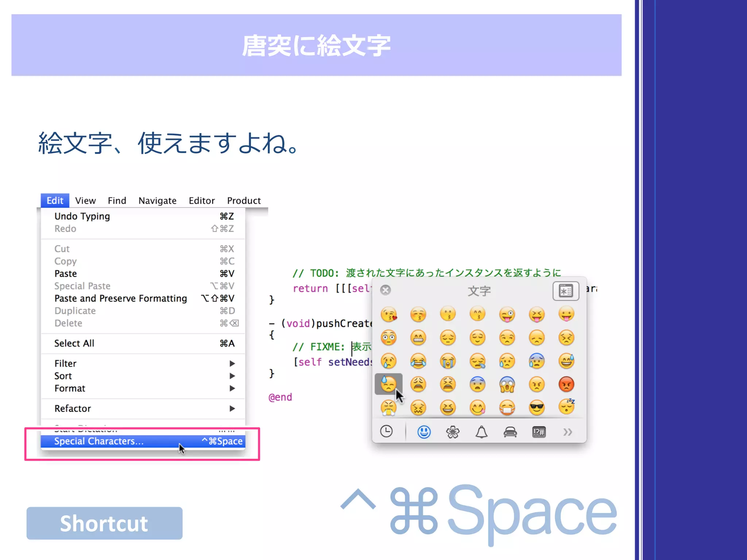The image size is (747, 560).
Task: Insert the steam-from-nose triumph emoji
Action: (389, 408)
